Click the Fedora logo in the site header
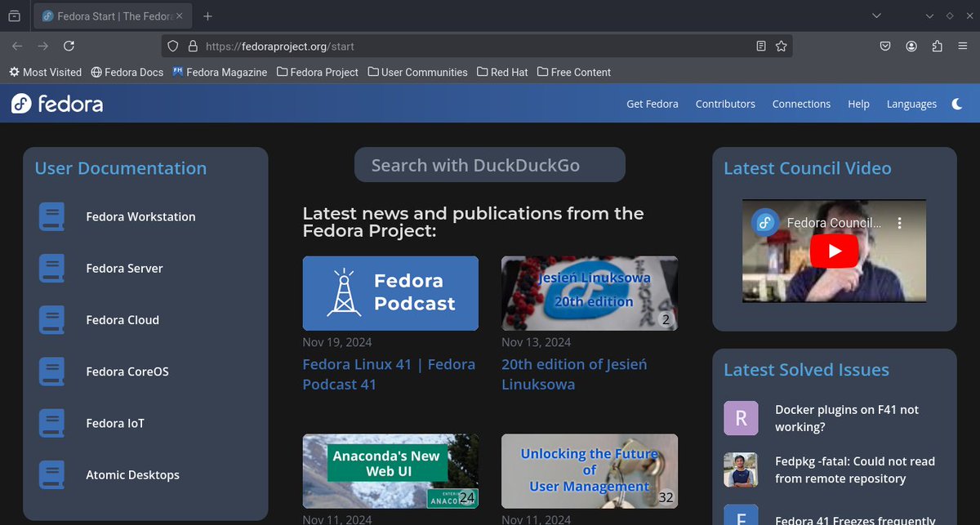Viewport: 980px width, 525px height. [x=55, y=103]
